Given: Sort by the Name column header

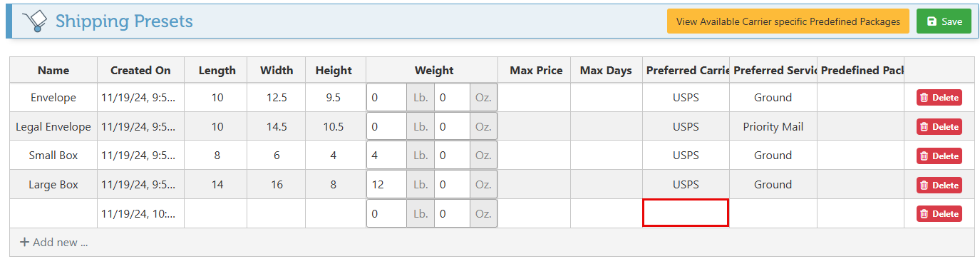Looking at the screenshot, I should tap(53, 70).
